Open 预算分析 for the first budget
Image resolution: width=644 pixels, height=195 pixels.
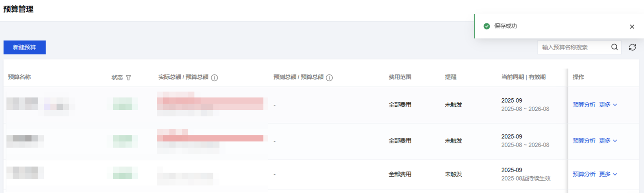tap(584, 105)
